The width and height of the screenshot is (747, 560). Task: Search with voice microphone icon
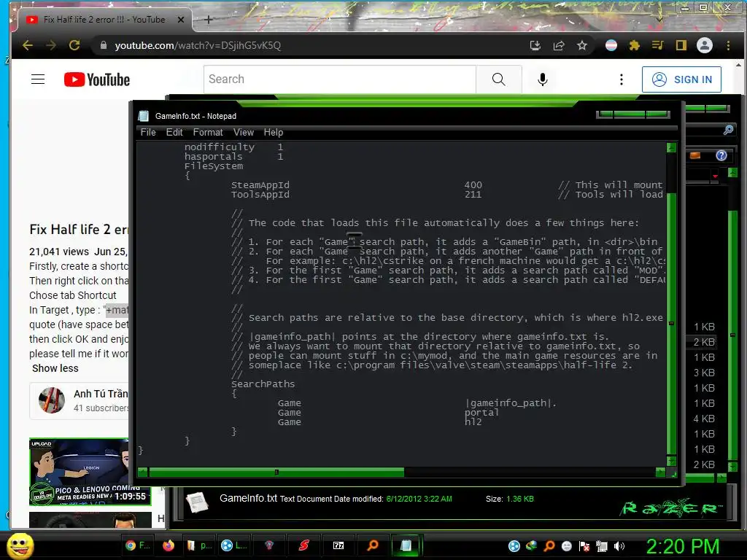542,79
